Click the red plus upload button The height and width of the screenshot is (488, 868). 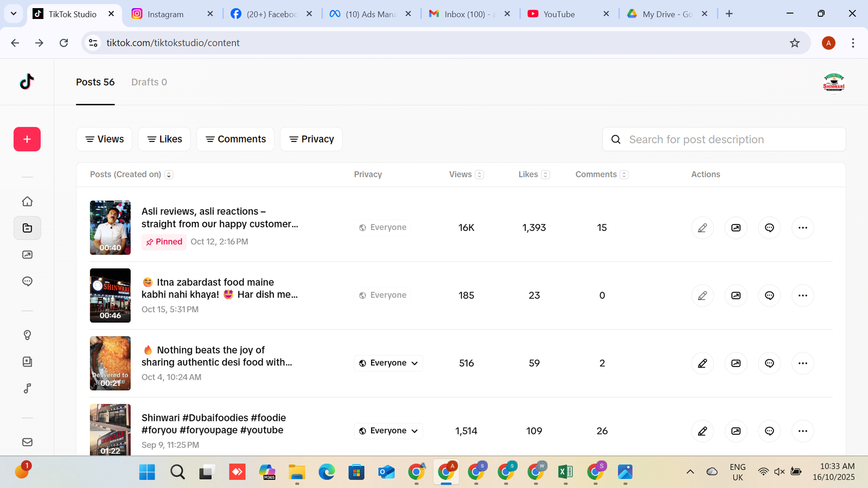27,139
